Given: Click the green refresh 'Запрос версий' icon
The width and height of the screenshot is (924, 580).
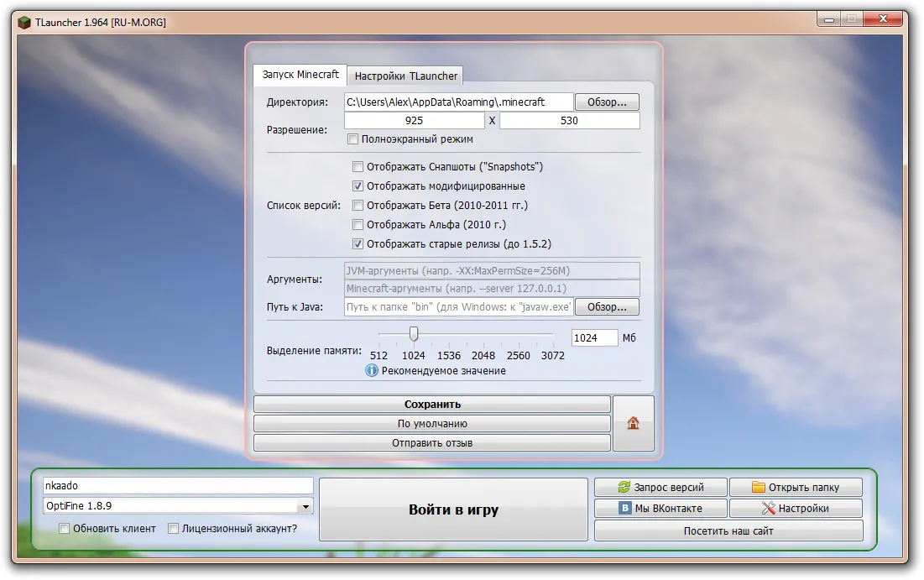Looking at the screenshot, I should pos(624,487).
